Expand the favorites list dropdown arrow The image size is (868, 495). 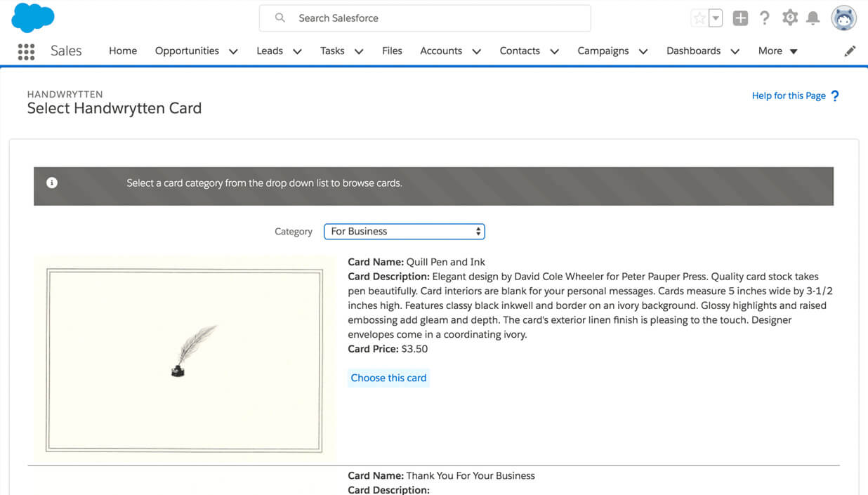click(x=716, y=19)
